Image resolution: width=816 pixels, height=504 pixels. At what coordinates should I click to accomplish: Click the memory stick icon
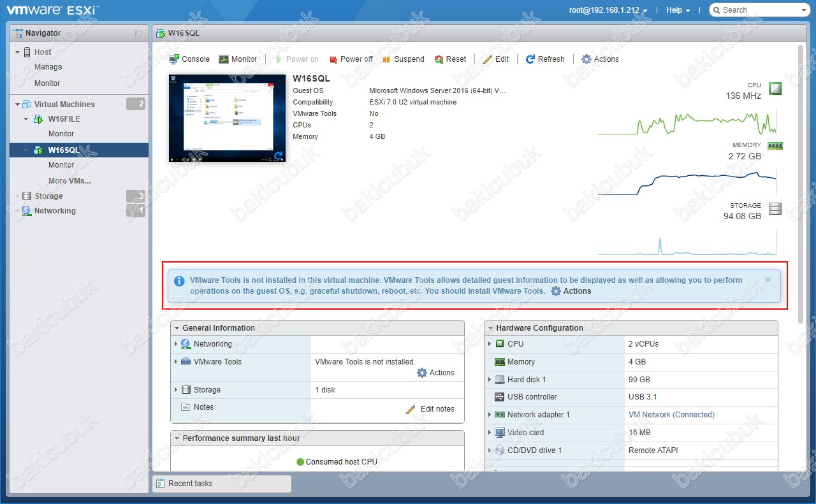pyautogui.click(x=775, y=146)
